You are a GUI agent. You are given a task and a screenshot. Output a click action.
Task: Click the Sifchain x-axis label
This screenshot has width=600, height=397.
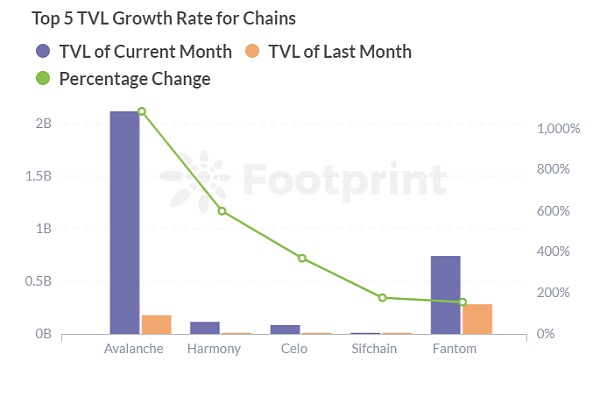[374, 348]
